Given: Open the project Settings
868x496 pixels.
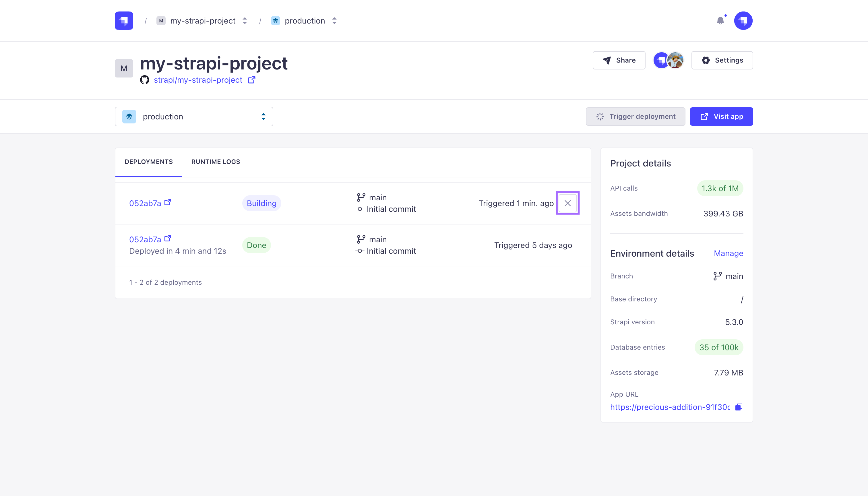Looking at the screenshot, I should pyautogui.click(x=722, y=60).
